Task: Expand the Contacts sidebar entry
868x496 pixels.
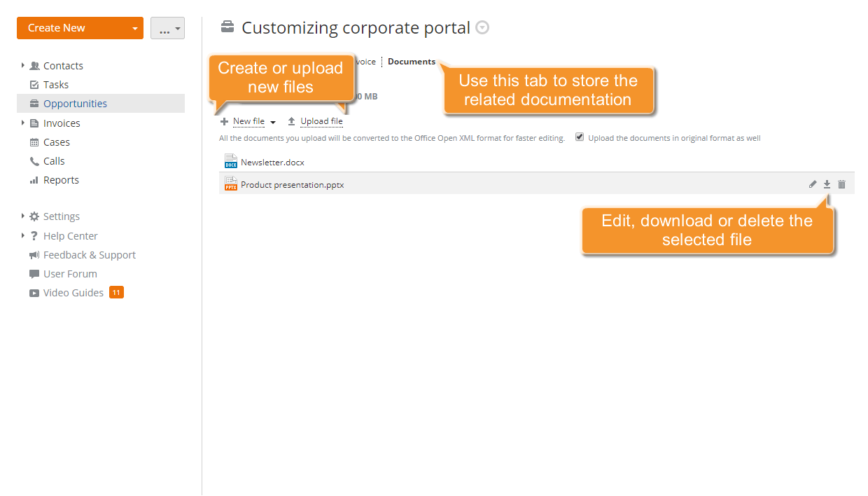Action: pos(22,65)
